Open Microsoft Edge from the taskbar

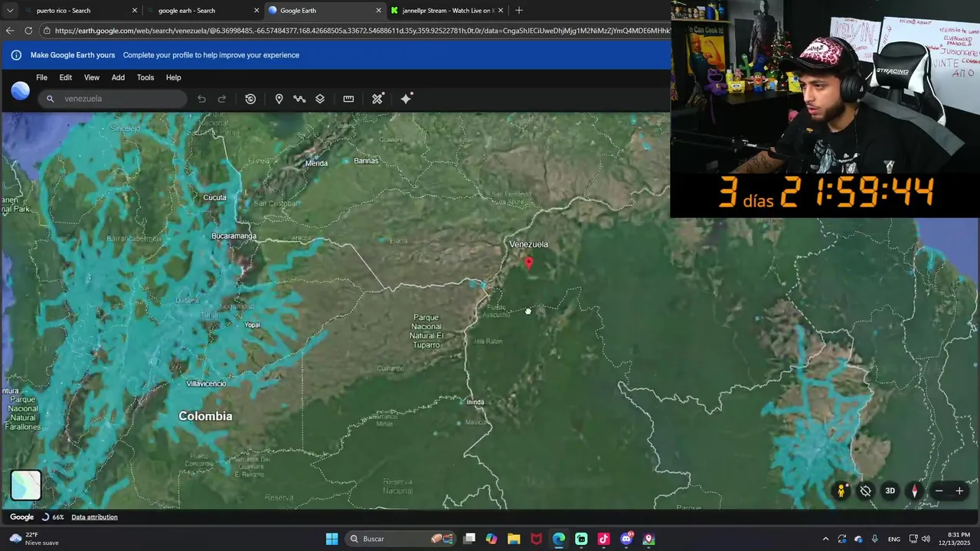point(558,539)
